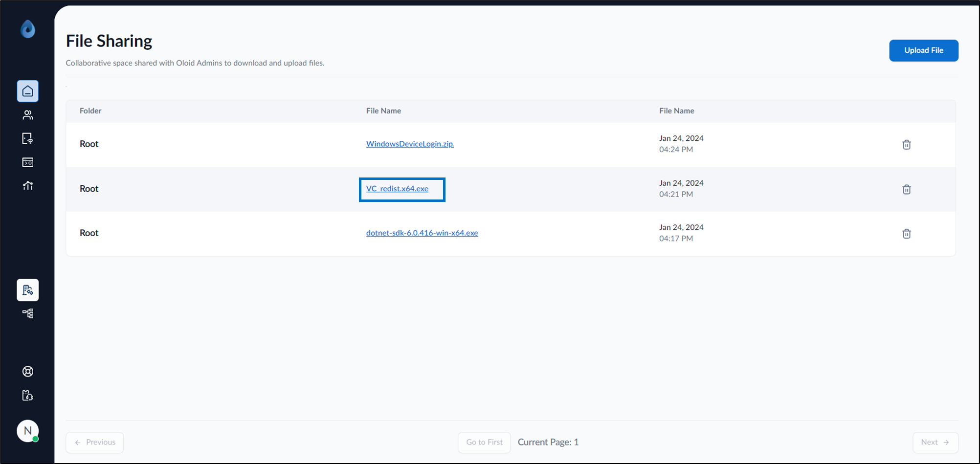Click the middle File Name column header

(x=383, y=111)
